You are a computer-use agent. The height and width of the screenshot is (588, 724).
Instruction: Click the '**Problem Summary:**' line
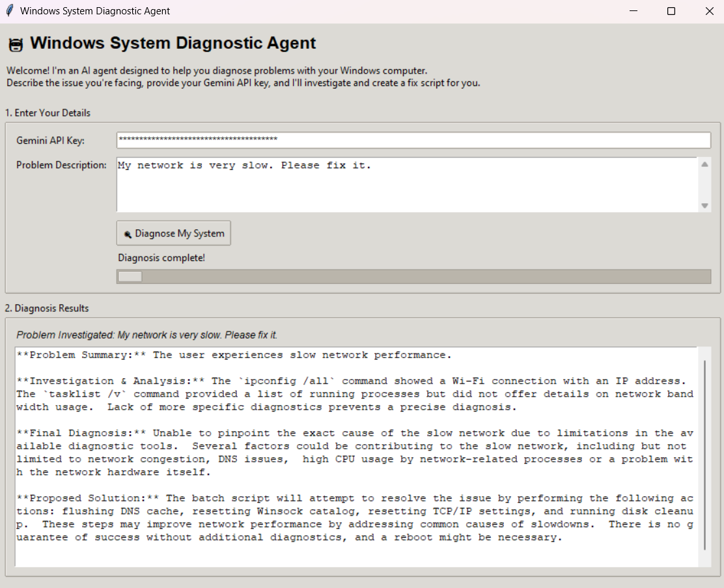click(x=234, y=355)
